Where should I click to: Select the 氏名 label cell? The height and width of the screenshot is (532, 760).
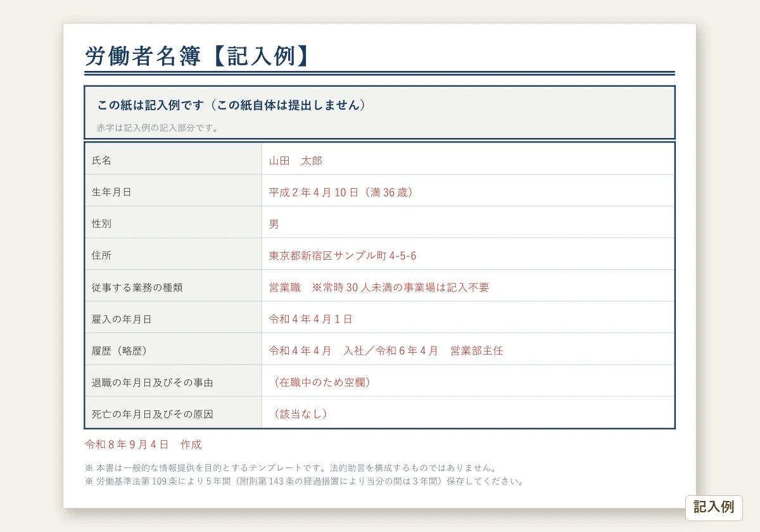click(x=174, y=159)
